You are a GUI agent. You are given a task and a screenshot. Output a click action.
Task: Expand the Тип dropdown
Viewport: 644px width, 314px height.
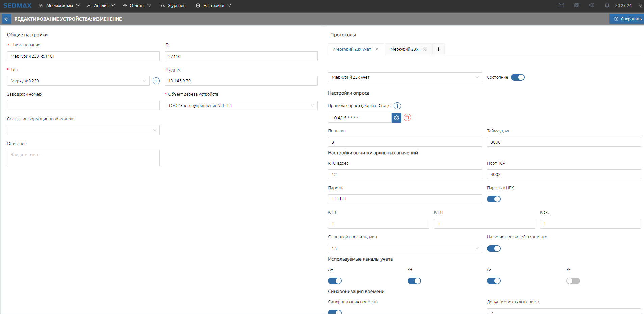click(x=78, y=81)
